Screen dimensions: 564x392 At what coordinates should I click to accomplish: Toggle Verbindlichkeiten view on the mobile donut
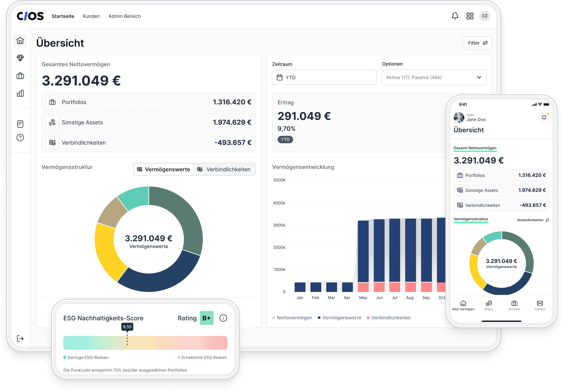coord(532,220)
